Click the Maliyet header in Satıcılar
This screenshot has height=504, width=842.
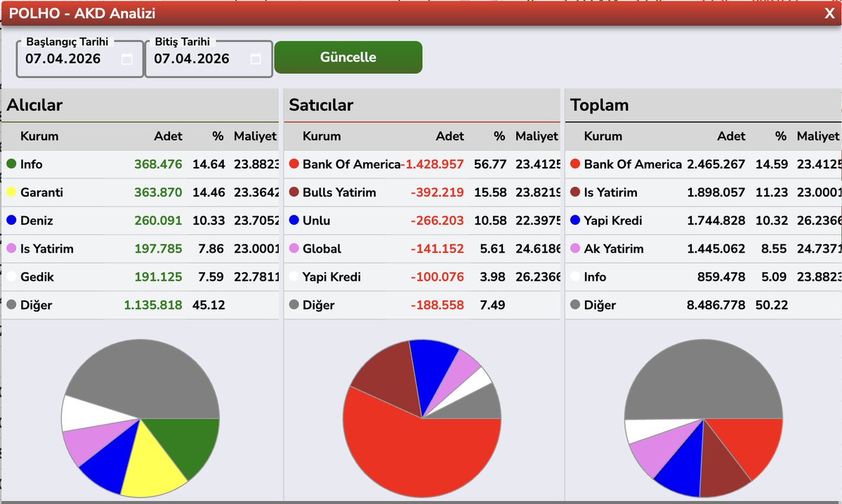click(537, 136)
